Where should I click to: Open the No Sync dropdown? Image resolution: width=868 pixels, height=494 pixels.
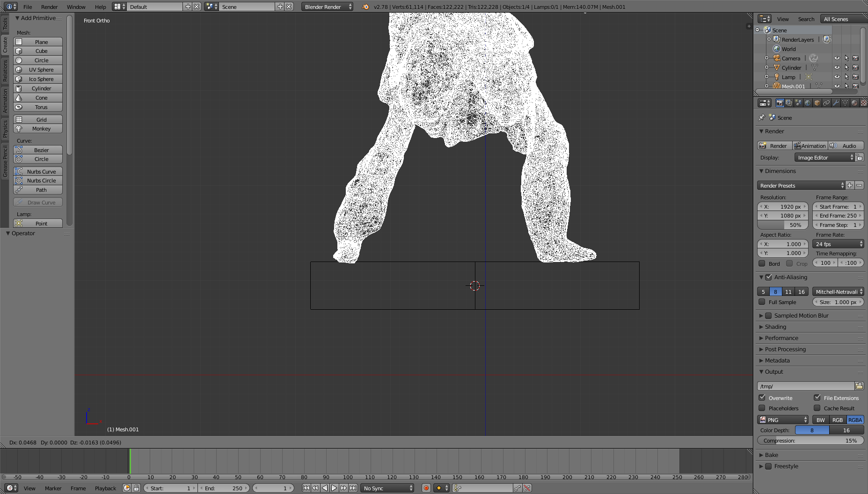[387, 488]
